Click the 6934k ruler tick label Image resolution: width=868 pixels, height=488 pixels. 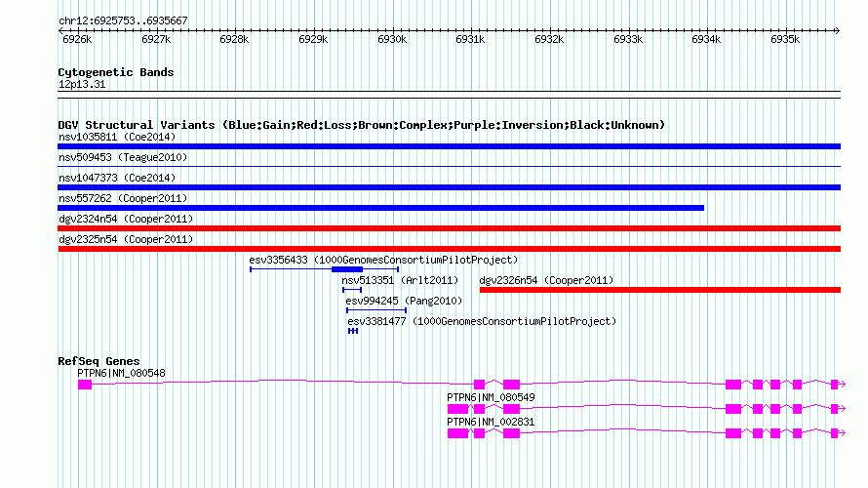pos(706,39)
